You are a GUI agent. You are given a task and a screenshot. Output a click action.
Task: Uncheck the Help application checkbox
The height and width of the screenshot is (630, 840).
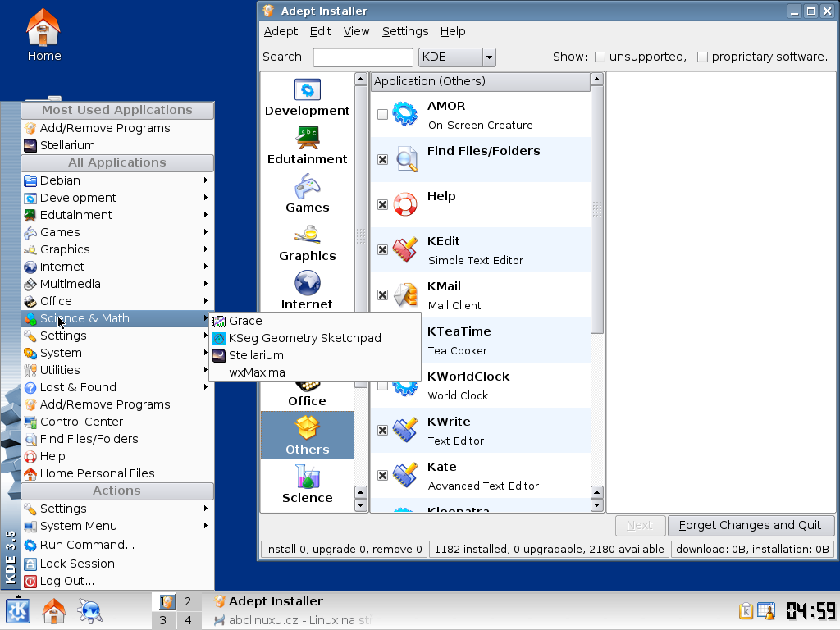tap(382, 204)
